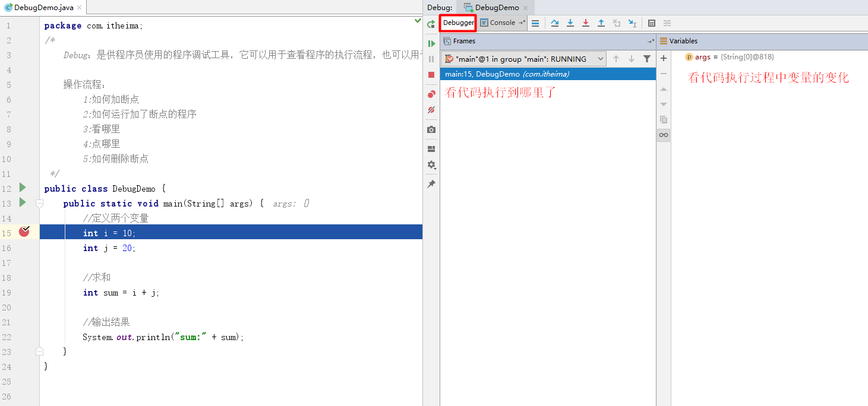Click the Frames panel hide arrow
Viewport: 868px width, 406px height.
tap(651, 41)
